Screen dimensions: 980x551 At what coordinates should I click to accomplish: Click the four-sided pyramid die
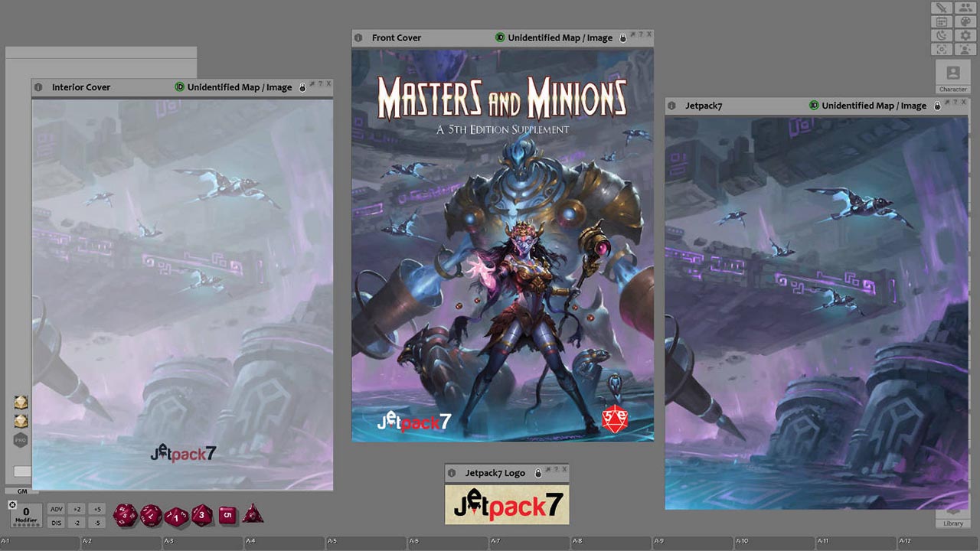coord(253,515)
